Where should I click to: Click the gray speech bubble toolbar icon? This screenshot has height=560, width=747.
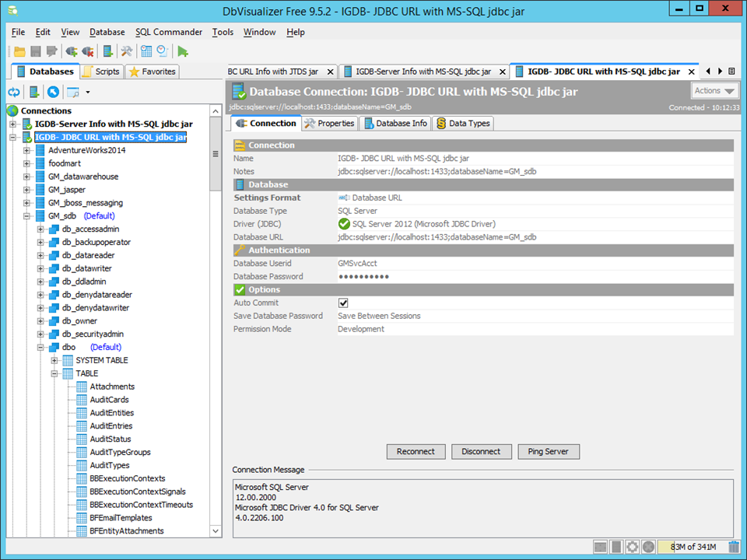tap(51, 51)
